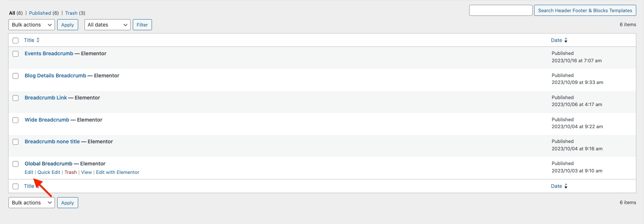
Task: Click the Date sort arrows in header
Action: click(x=566, y=40)
